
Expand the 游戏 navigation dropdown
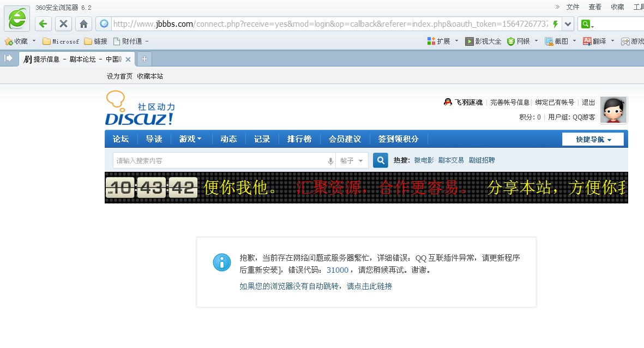(190, 139)
